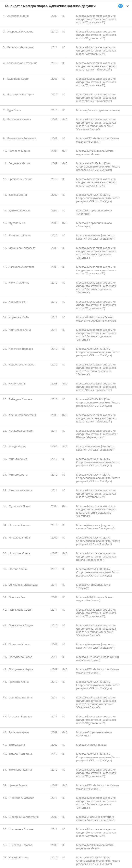This screenshot has width=132, height=868.
Task: Click on Кулак Алина name
Action: coord(16,383)
